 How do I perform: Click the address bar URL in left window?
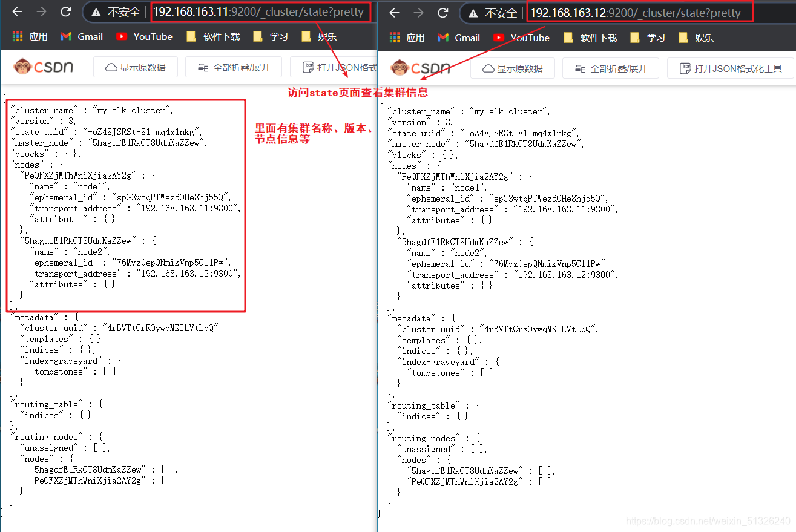[258, 11]
